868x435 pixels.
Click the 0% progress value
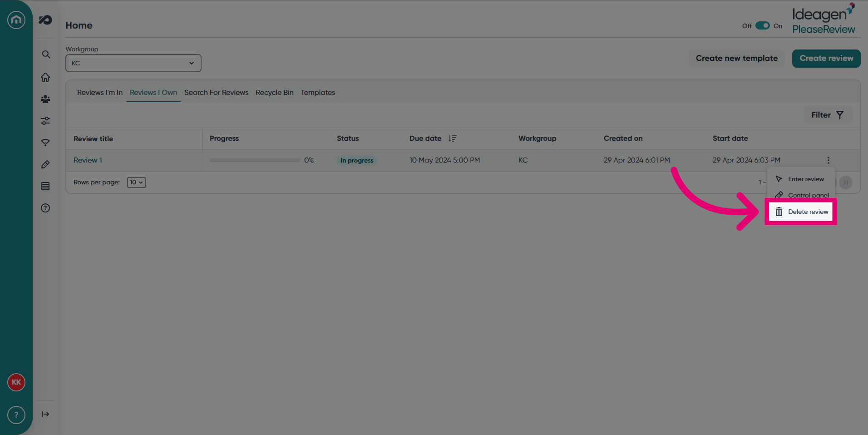coord(309,160)
